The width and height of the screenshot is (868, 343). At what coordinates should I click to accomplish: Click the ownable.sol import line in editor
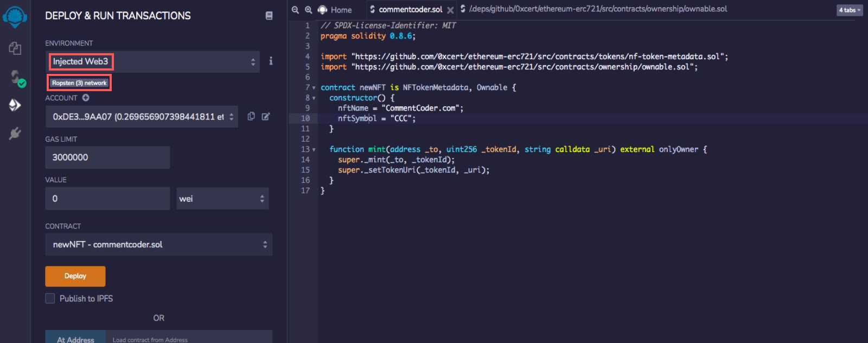tap(509, 67)
